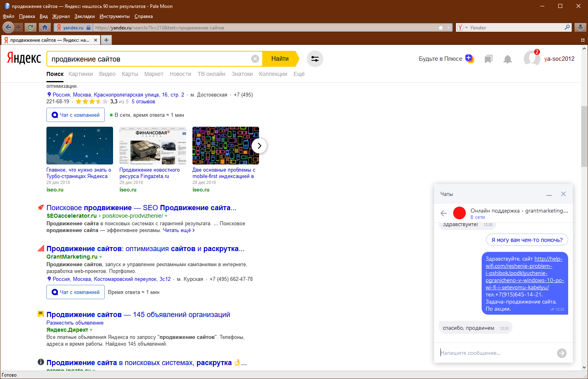The width and height of the screenshot is (588, 379).
Task: Click the Яндекс.Директ result favicon
Action: (40, 314)
